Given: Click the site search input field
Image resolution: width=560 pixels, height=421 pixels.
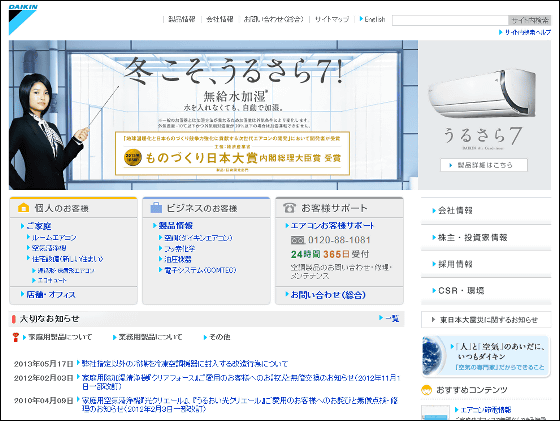Looking at the screenshot, I should pyautogui.click(x=450, y=20).
